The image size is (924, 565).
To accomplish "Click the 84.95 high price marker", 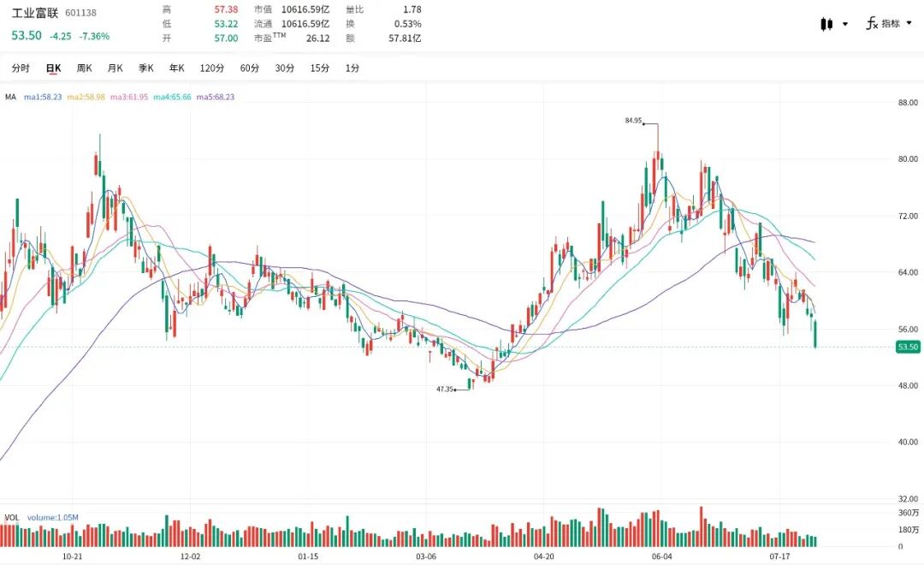I will [x=633, y=121].
